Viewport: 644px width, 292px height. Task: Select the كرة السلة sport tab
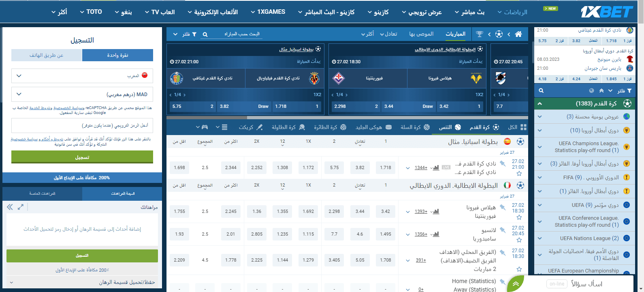coord(415,127)
